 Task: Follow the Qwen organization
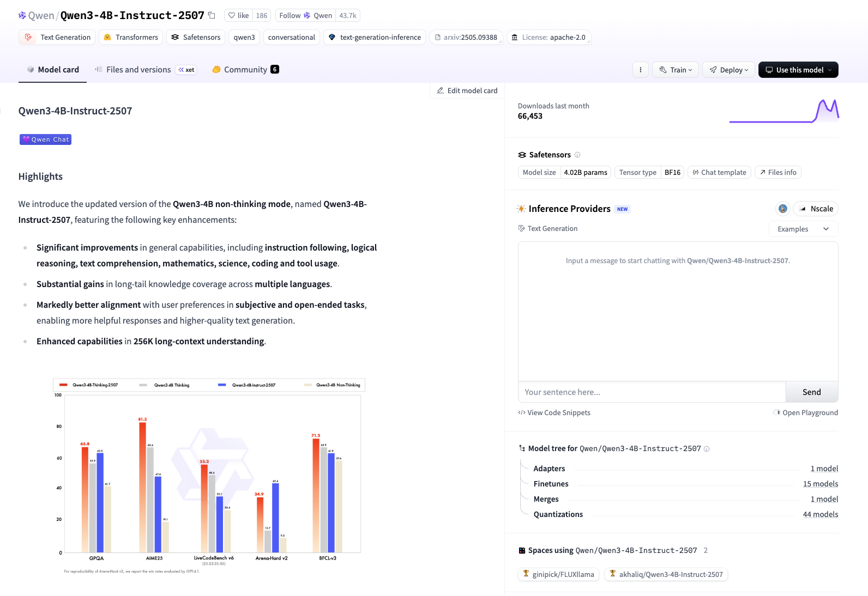point(305,15)
